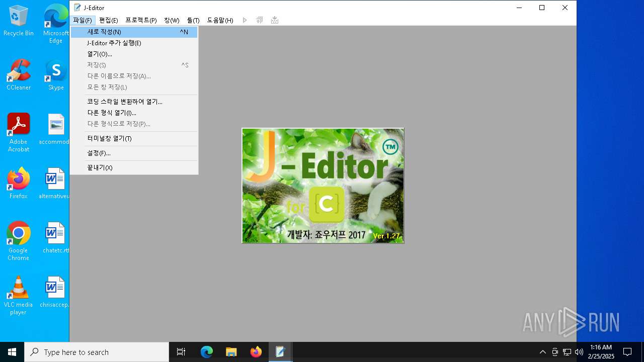
Task: Click the Windows Start button
Action: point(12,352)
